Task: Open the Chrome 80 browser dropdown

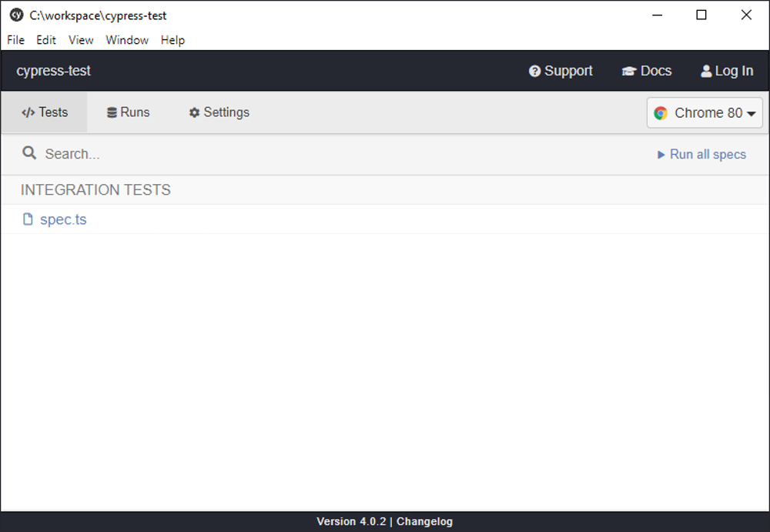Action: (705, 113)
